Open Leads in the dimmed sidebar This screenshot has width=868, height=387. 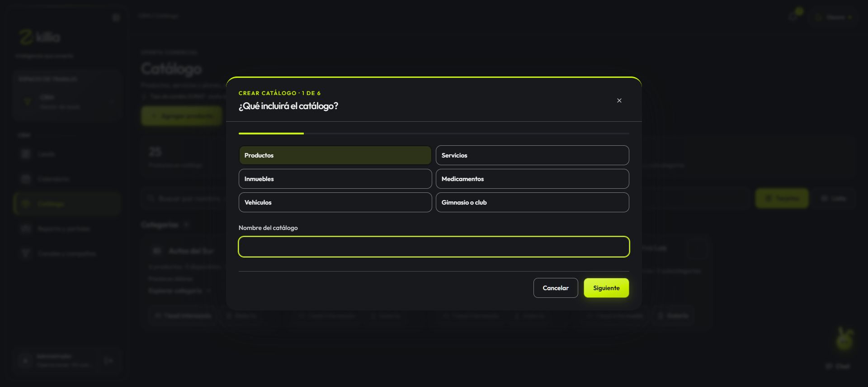coord(67,154)
